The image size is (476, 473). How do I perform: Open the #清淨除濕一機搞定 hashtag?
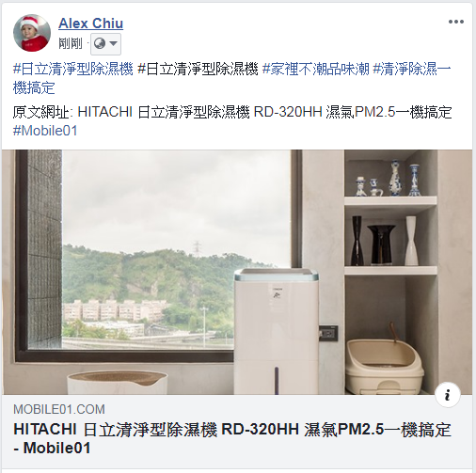(x=231, y=78)
